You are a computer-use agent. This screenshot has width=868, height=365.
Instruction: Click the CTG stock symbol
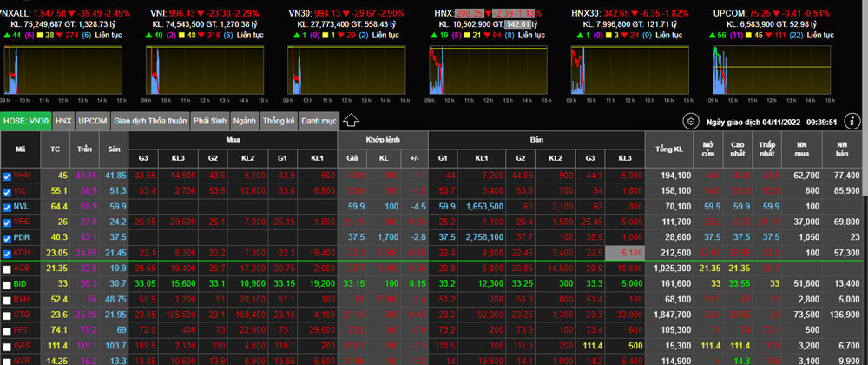tap(22, 315)
